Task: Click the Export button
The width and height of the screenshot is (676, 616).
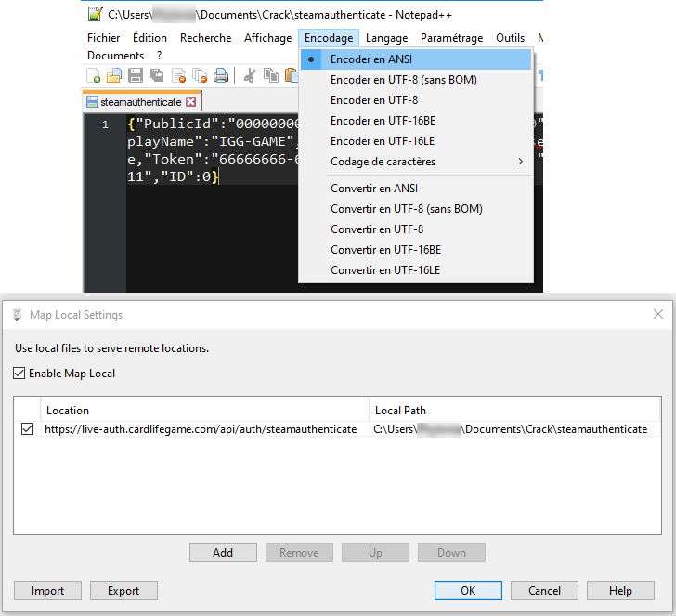Action: click(x=123, y=591)
